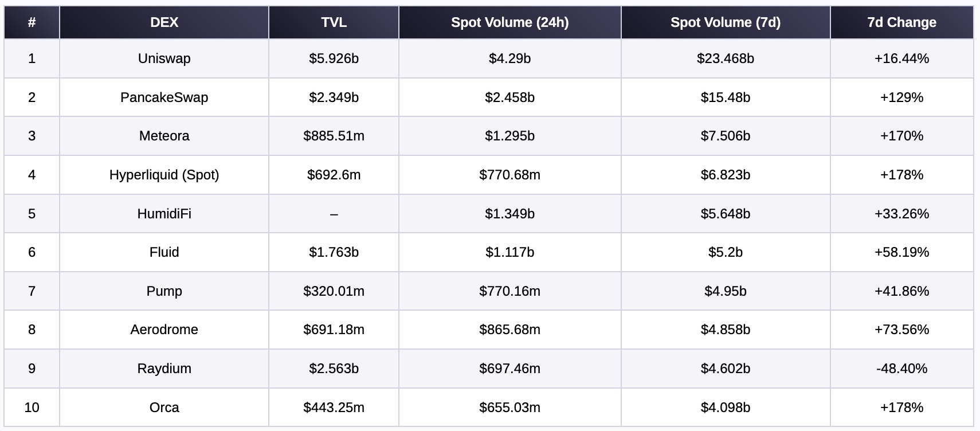Open the Aerodrome row name
Image resolution: width=980 pixels, height=431 pixels.
tap(164, 330)
